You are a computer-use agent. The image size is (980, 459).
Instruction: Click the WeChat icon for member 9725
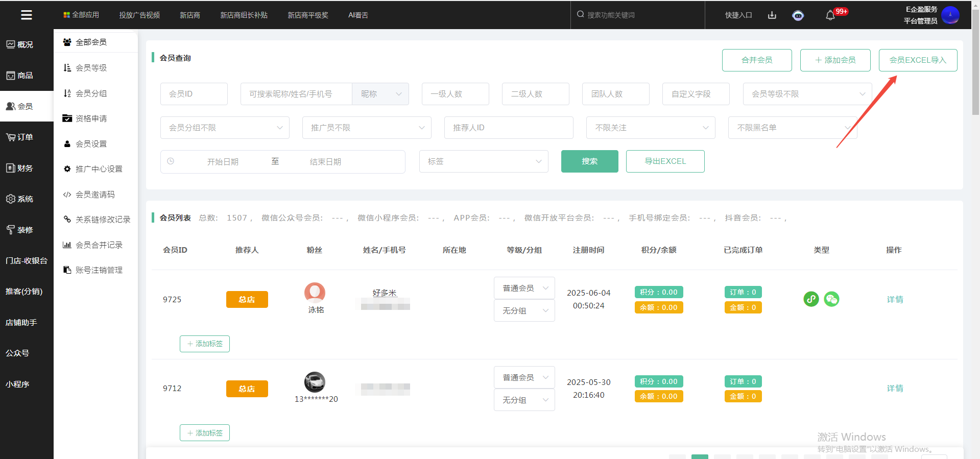click(x=831, y=299)
